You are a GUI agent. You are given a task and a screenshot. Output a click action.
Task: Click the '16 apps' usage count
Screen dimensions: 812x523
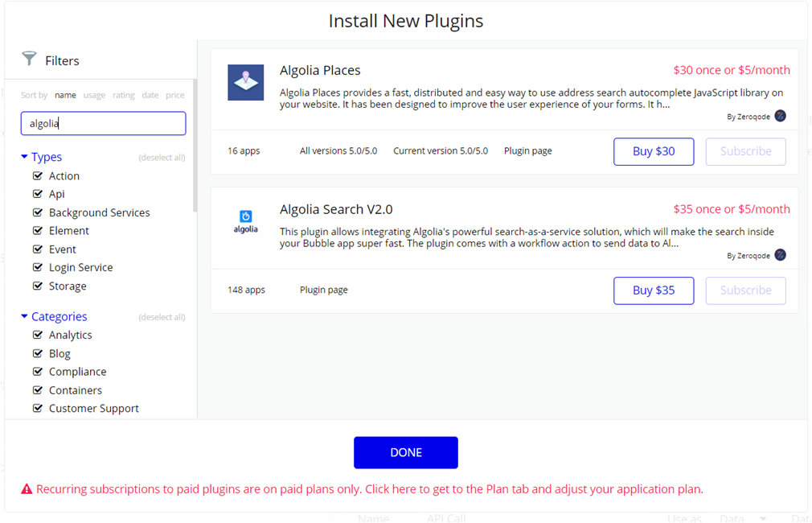point(244,150)
